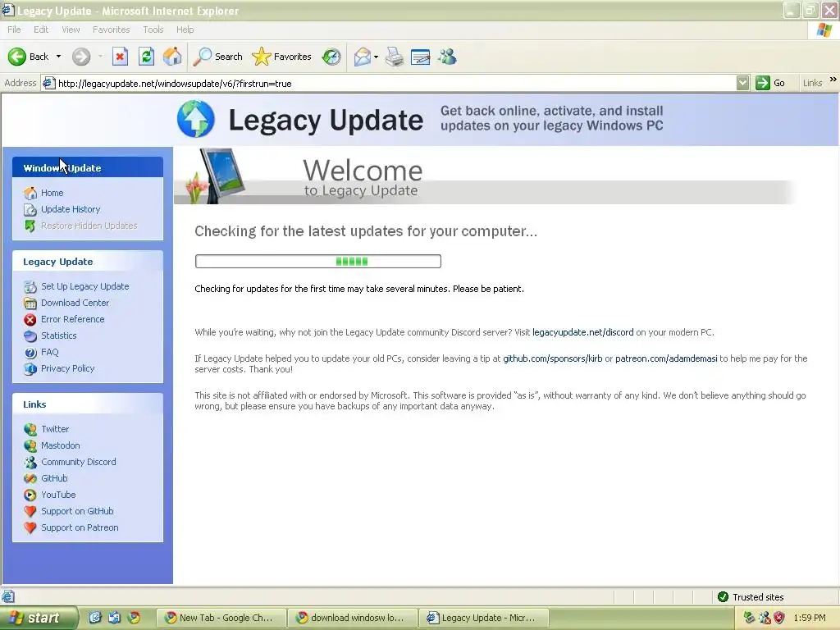840x630 pixels.
Task: Click the Download Center icon
Action: pyautogui.click(x=30, y=303)
